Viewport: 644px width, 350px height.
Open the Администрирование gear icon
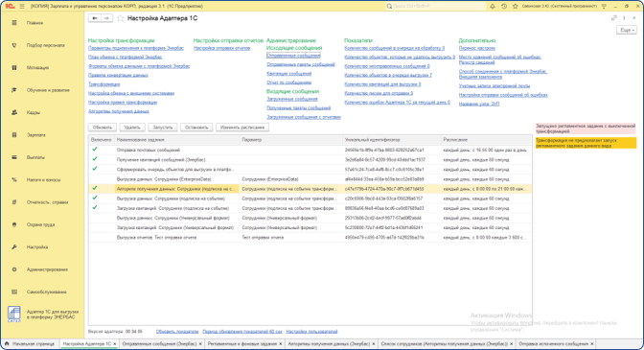pyautogui.click(x=14, y=269)
